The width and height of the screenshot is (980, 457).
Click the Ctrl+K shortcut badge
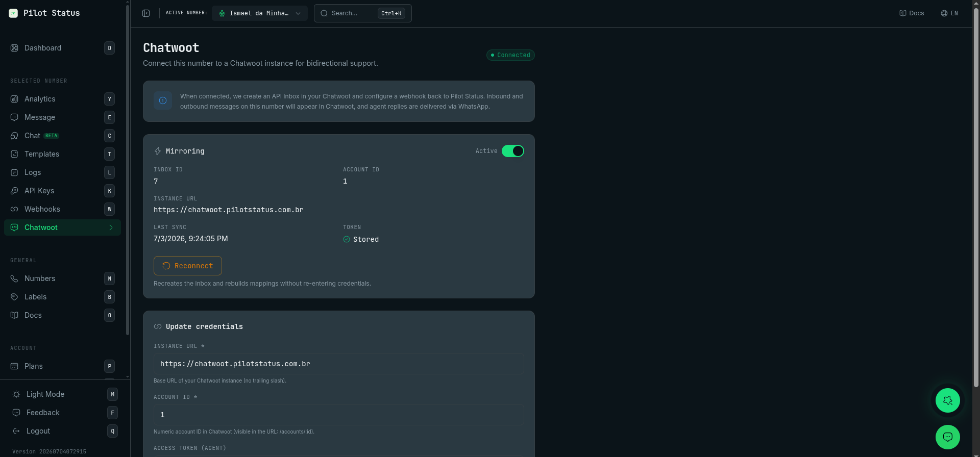coord(391,13)
